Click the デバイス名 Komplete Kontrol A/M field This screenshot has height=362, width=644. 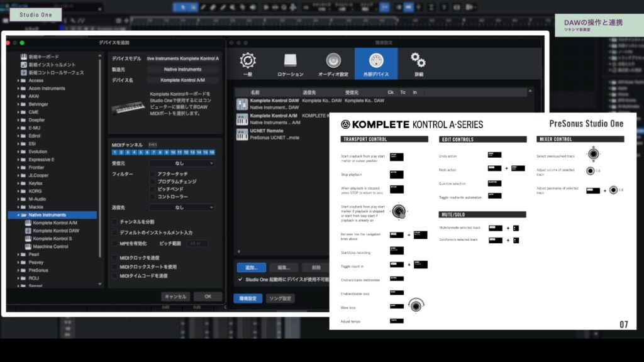coord(183,80)
